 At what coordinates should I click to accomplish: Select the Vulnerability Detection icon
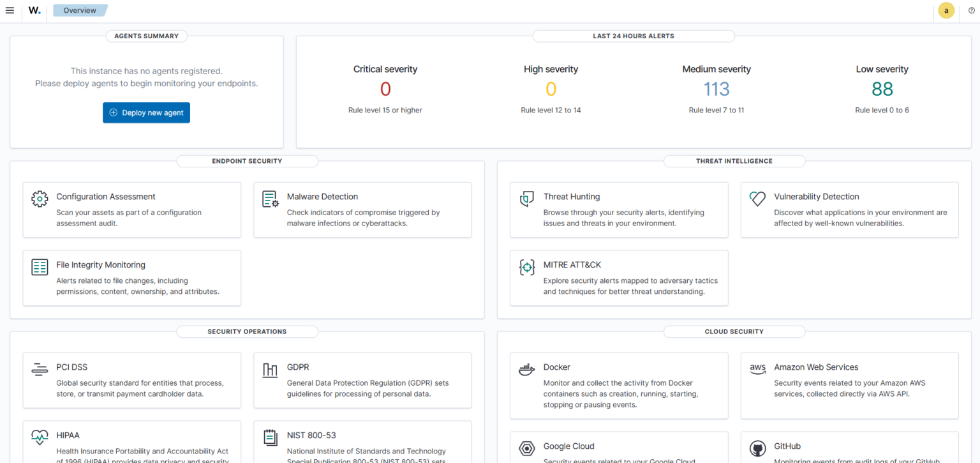[x=757, y=199]
